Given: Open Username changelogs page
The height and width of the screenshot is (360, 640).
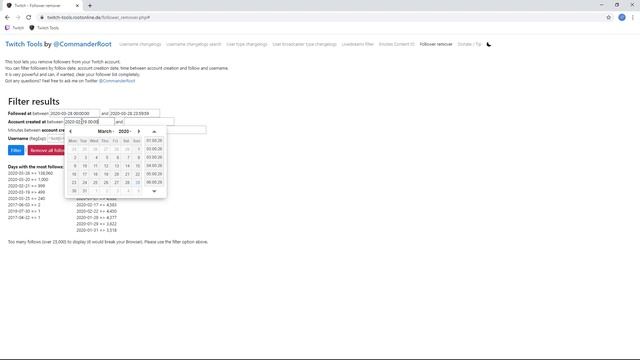Looking at the screenshot, I should click(x=140, y=44).
